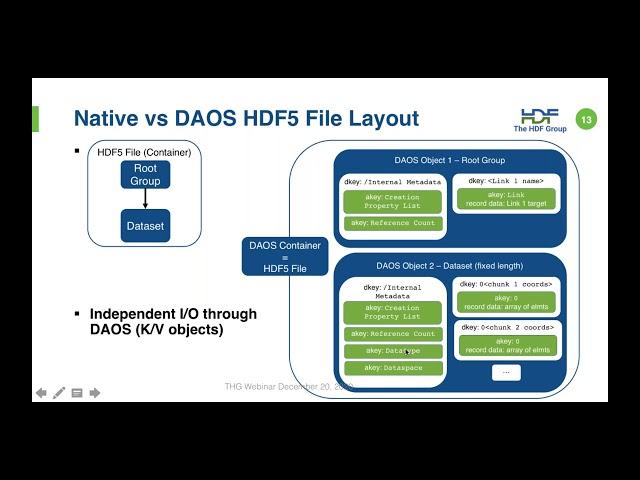
Task: Click 'DAOS Object 1 – Root Group' heading
Action: [x=449, y=160]
